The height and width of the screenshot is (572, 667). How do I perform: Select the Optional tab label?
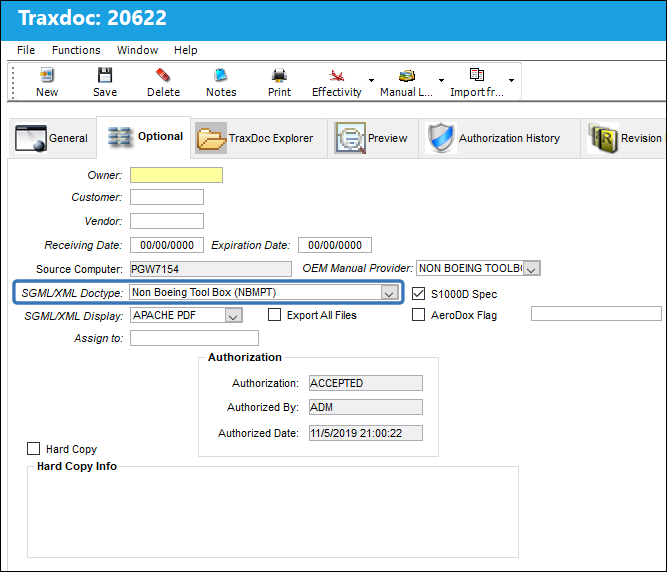point(160,136)
